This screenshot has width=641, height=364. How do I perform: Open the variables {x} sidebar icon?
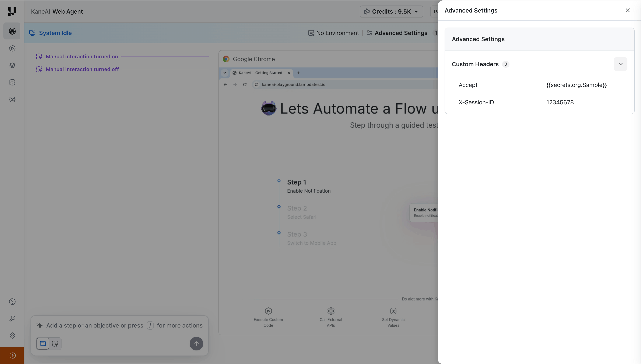point(12,99)
